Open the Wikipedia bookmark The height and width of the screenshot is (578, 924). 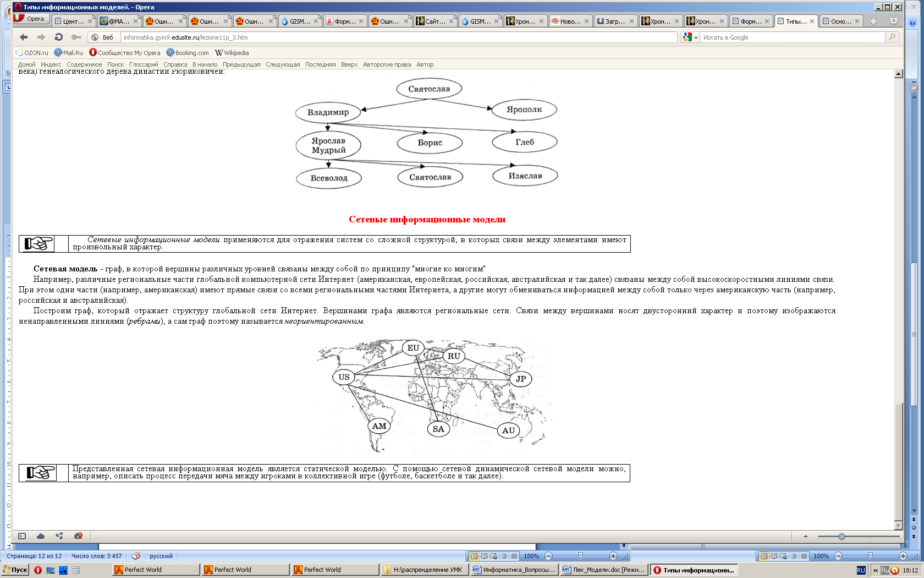(x=232, y=53)
